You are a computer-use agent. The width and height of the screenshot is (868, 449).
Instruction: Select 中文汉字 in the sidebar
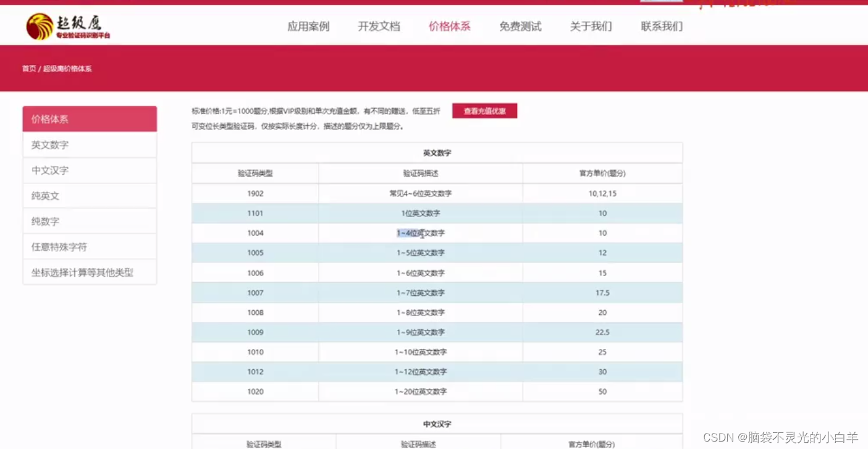tap(90, 170)
